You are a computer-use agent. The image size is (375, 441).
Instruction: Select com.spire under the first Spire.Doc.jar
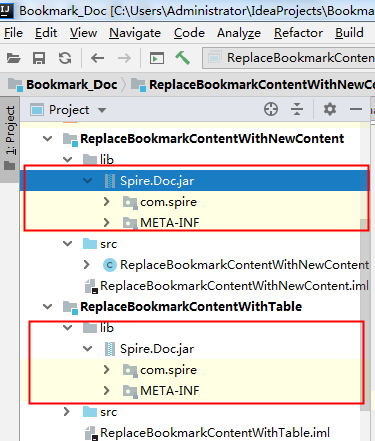point(168,202)
